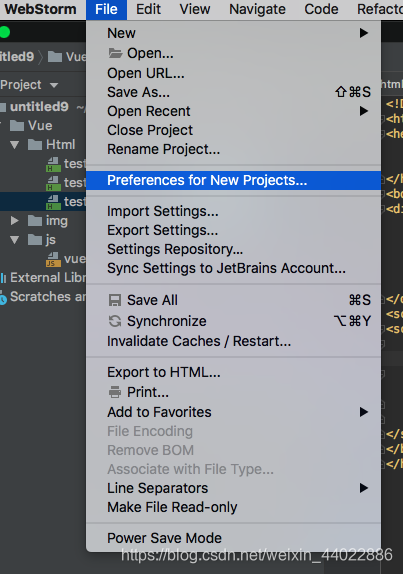Click the Synchronize refresh arrows icon

pos(115,321)
